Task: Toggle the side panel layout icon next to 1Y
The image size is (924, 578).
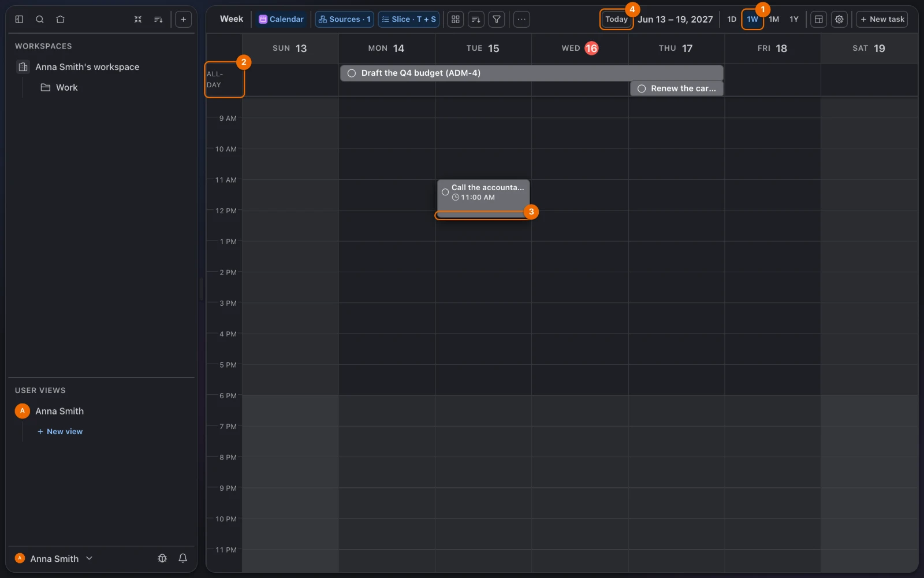Action: pos(819,19)
